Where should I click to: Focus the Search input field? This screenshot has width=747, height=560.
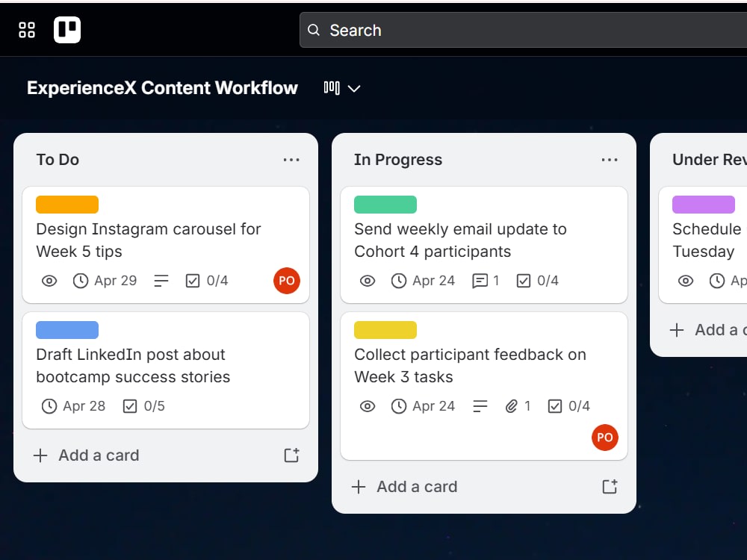pyautogui.click(x=523, y=30)
